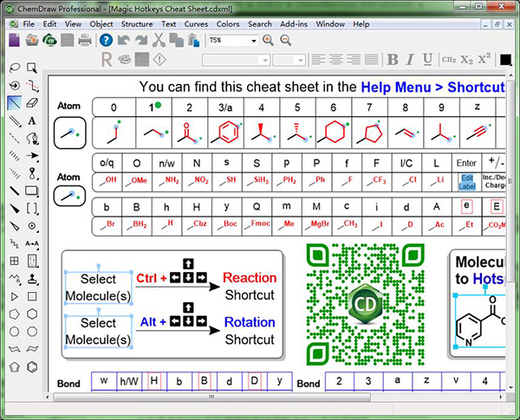Pick the Brackets tool
520x420 pixels.
coord(32,209)
